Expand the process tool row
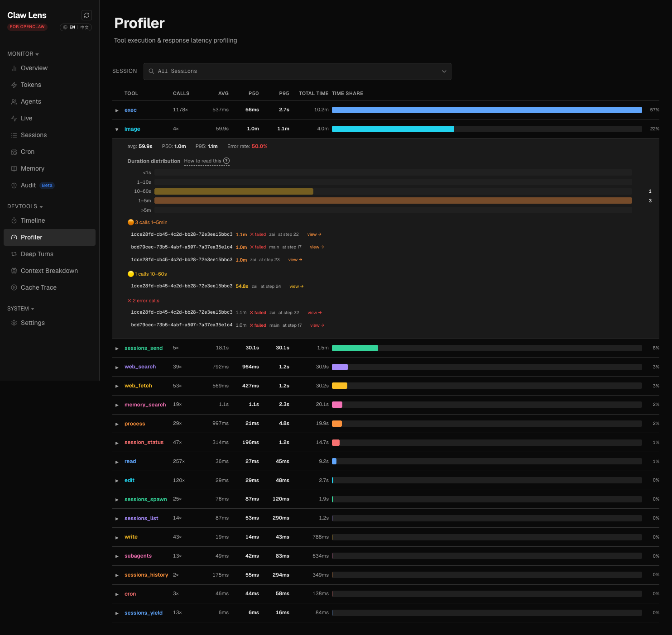The image size is (672, 635). (117, 424)
